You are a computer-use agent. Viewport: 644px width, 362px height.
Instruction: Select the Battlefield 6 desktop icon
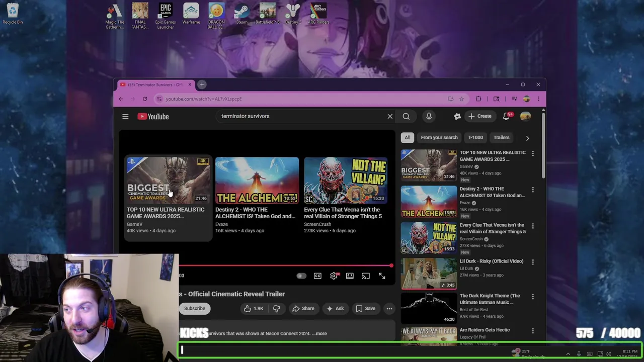point(267,14)
